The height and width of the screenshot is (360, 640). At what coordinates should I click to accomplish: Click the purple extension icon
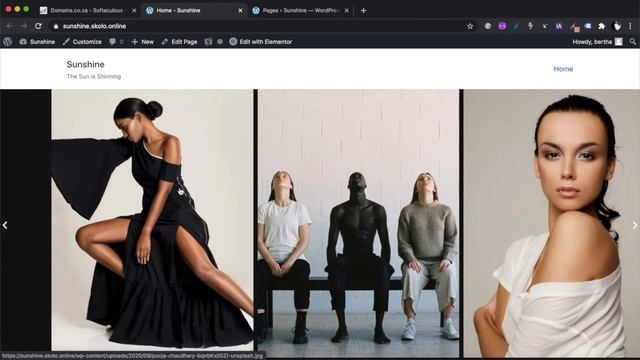point(502,26)
